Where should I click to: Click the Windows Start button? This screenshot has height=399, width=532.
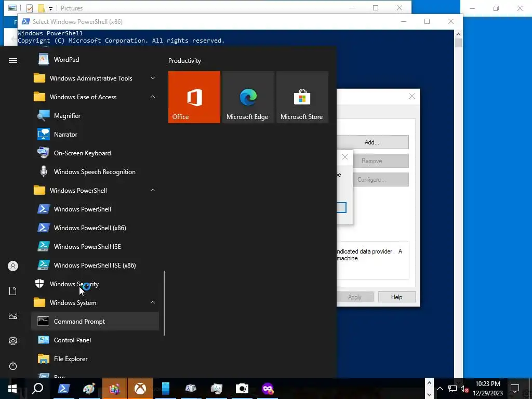point(12,389)
